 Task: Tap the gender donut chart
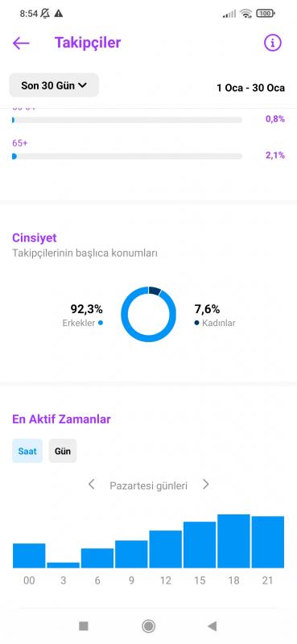[x=148, y=314]
